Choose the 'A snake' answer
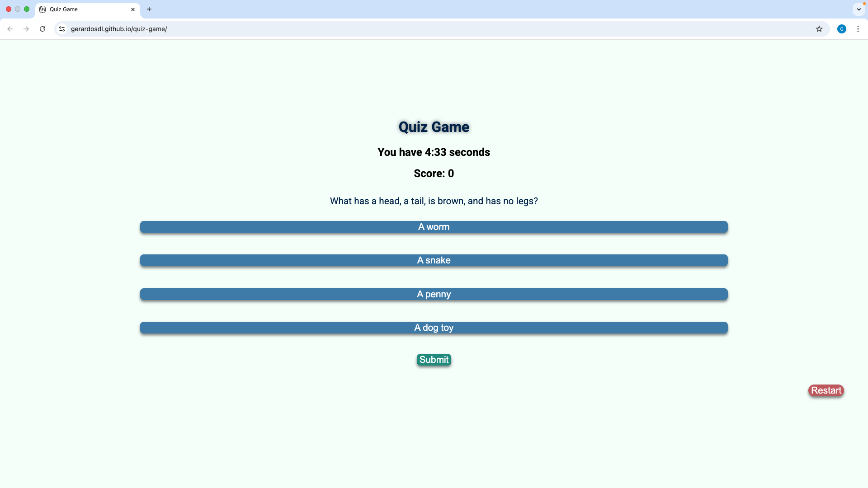Viewport: 868px width, 488px height. point(434,260)
